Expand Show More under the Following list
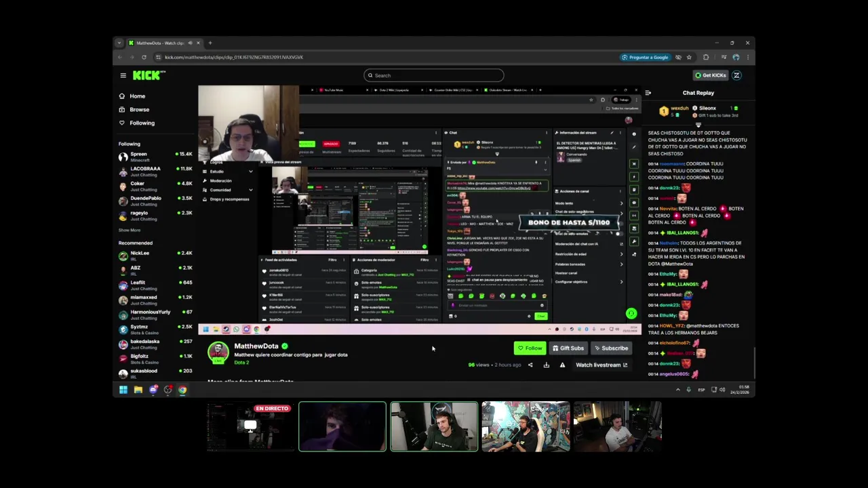Image resolution: width=868 pixels, height=488 pixels. 130,230
